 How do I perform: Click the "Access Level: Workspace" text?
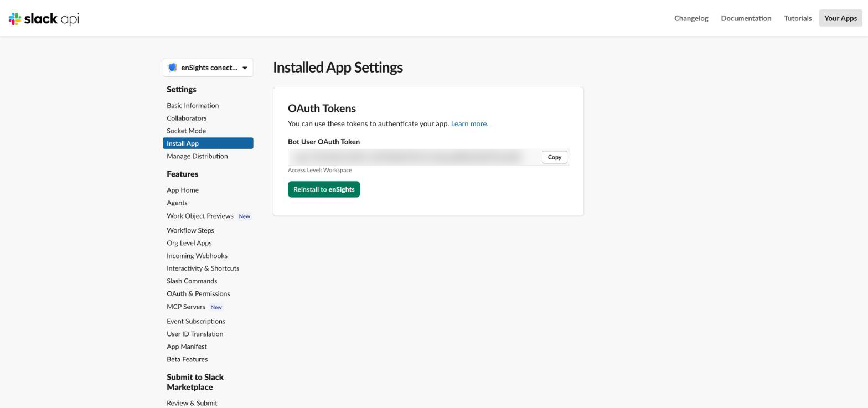tap(320, 170)
